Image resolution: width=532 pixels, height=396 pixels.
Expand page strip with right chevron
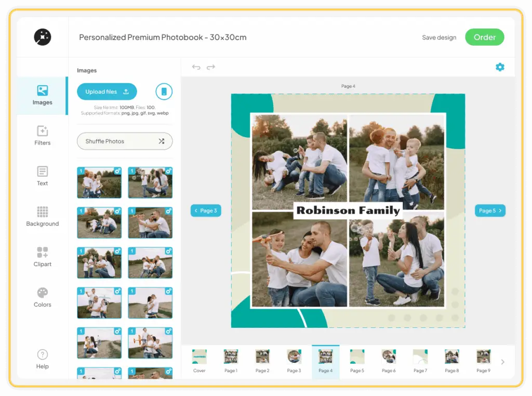coord(502,362)
